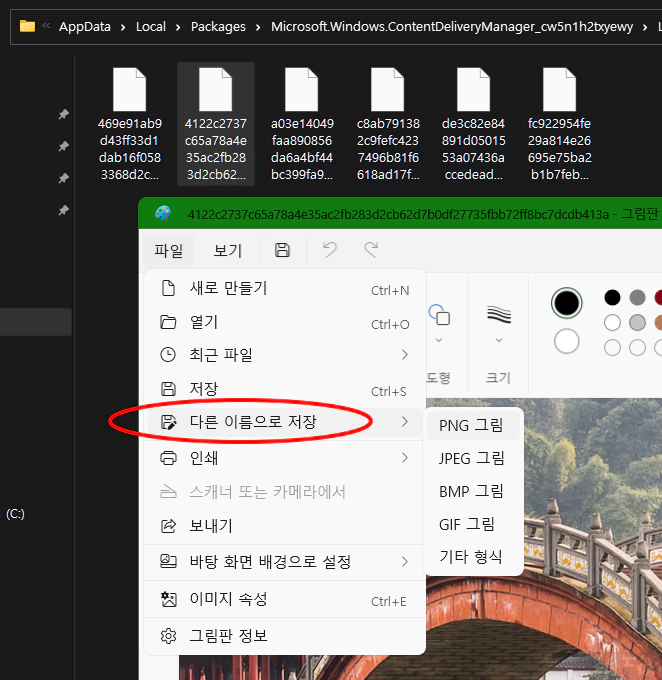This screenshot has width=662, height=680.
Task: Click the clock icon beside 최근 파일
Action: (168, 355)
